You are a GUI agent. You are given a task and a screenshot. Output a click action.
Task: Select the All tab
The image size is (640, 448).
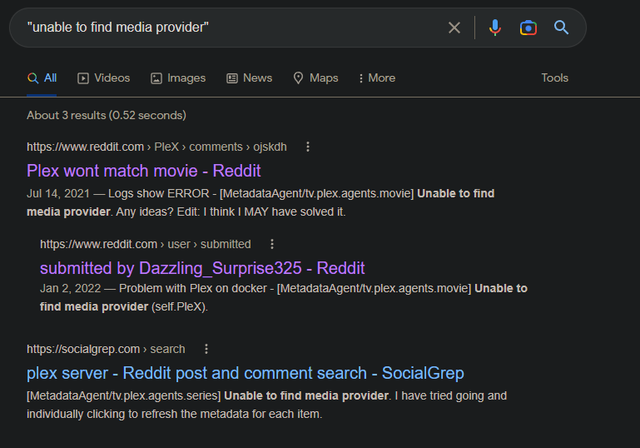pos(42,78)
